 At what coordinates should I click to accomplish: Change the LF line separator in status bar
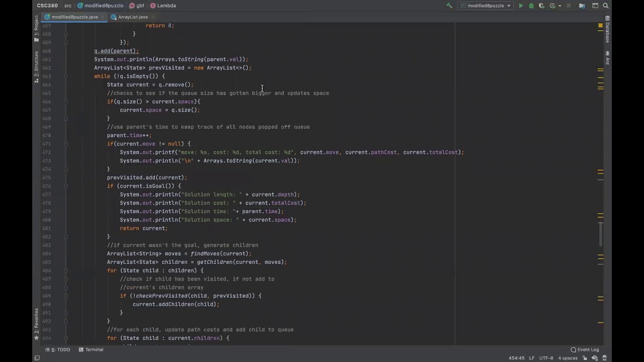tap(532, 358)
